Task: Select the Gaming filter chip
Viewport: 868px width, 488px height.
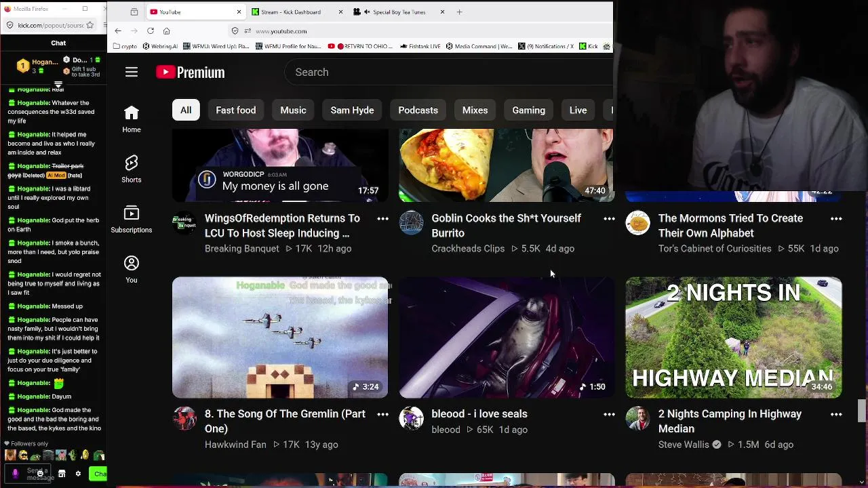Action: 528,110
